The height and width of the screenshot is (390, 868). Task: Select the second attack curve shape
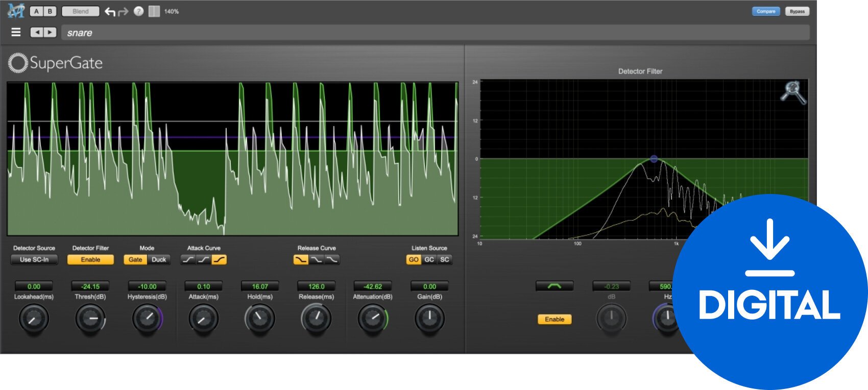coord(203,259)
